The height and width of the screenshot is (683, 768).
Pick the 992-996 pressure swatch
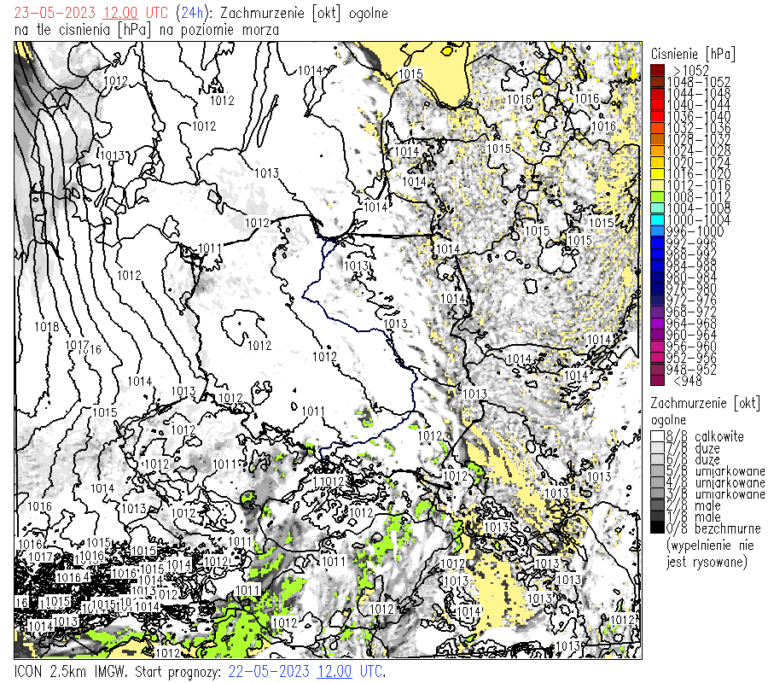[x=657, y=243]
